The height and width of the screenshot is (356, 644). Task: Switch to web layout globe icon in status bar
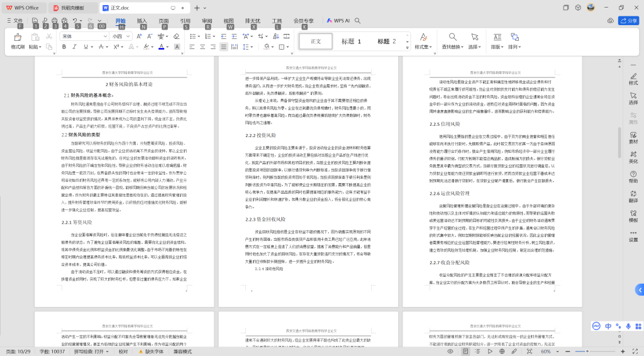(x=502, y=352)
